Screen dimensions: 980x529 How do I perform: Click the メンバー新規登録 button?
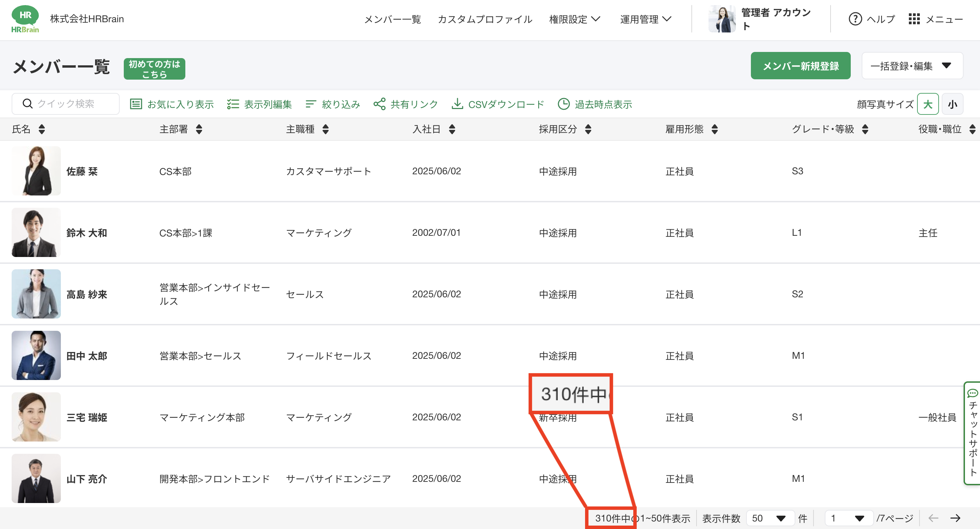(800, 66)
